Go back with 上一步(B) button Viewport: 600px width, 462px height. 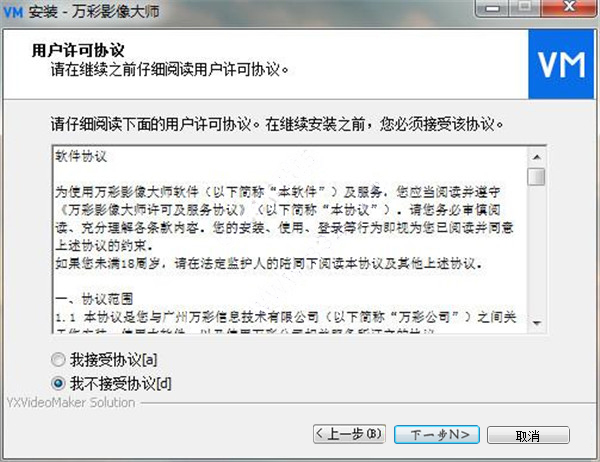point(349,434)
